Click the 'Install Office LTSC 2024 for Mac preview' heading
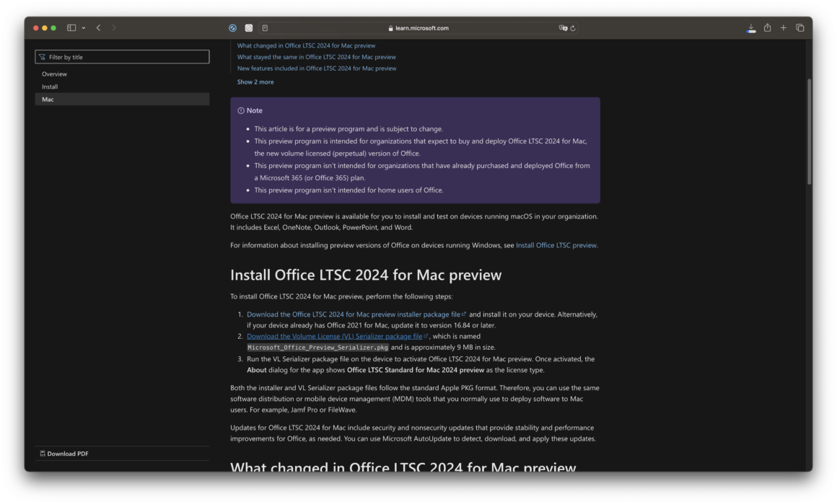This screenshot has width=837, height=504. coord(366,275)
